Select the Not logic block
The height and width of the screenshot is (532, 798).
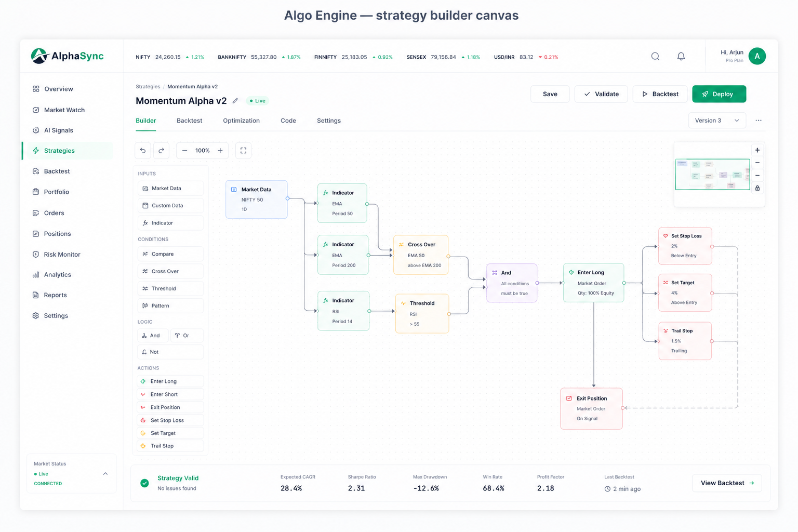point(171,352)
